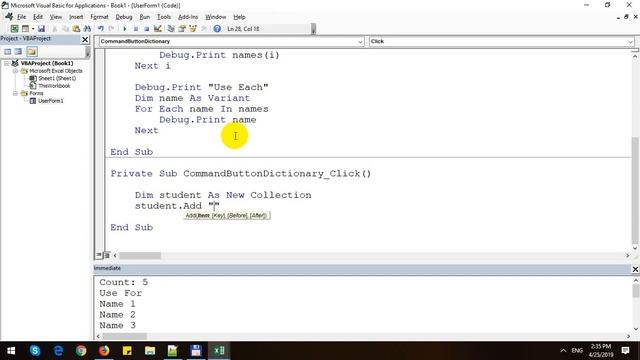Screen dimensions: 640x360
Task: Open the Debug menu
Action: click(124, 17)
